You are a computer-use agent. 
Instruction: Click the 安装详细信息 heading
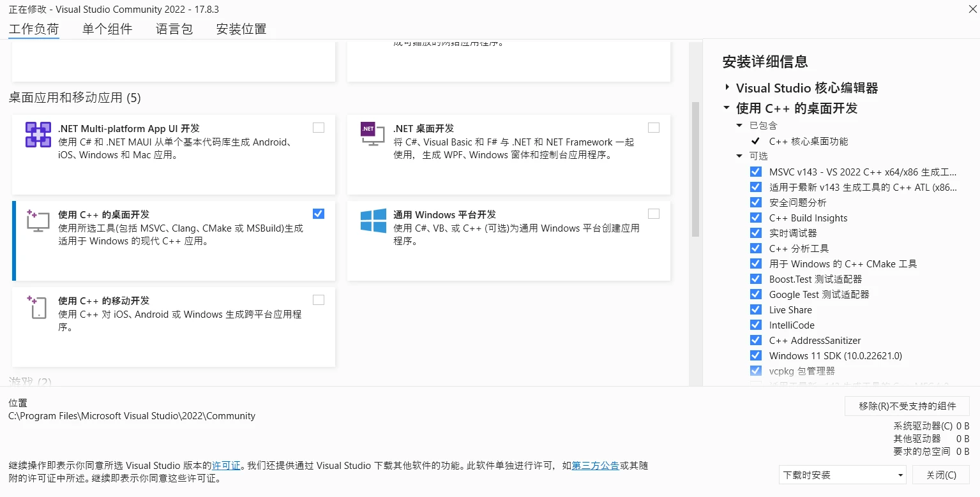[765, 61]
